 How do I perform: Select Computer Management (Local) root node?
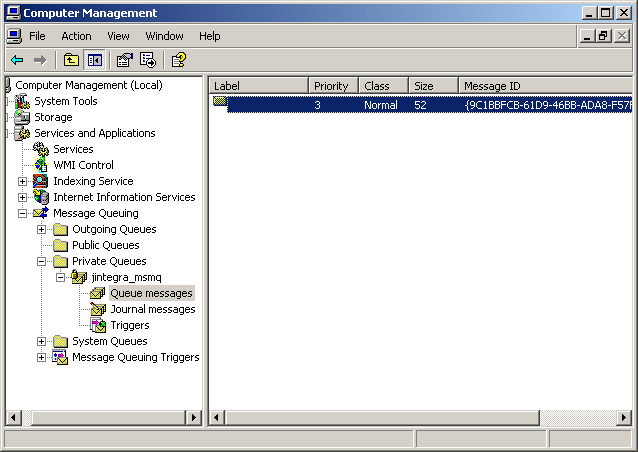pos(89,85)
